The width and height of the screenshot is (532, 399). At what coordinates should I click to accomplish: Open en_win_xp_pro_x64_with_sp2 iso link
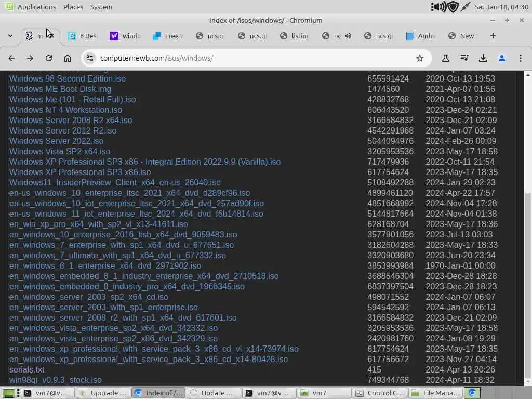click(x=98, y=224)
